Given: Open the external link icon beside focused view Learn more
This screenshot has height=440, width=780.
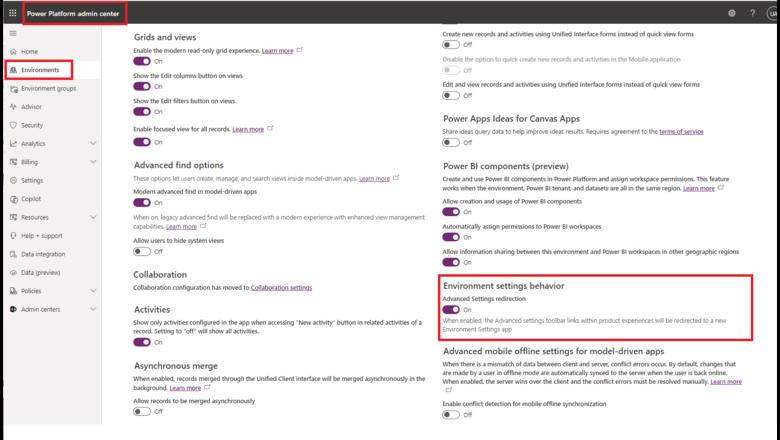Looking at the screenshot, I should (270, 128).
